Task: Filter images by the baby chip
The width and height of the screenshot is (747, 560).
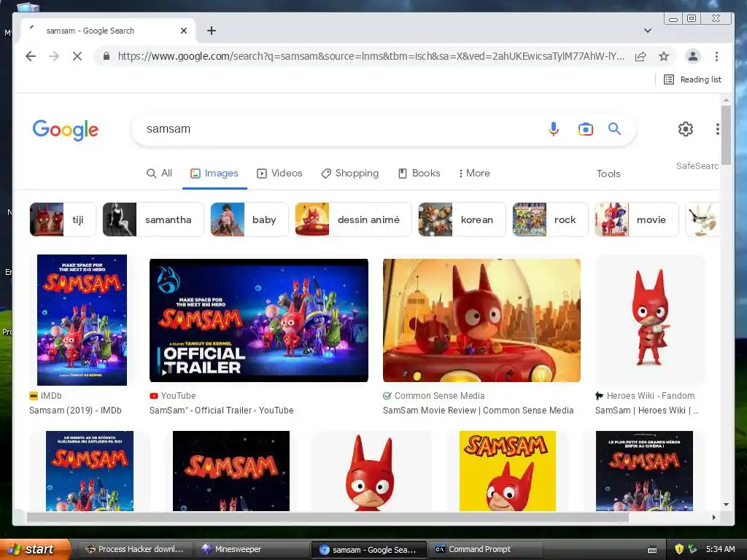Action: point(249,219)
